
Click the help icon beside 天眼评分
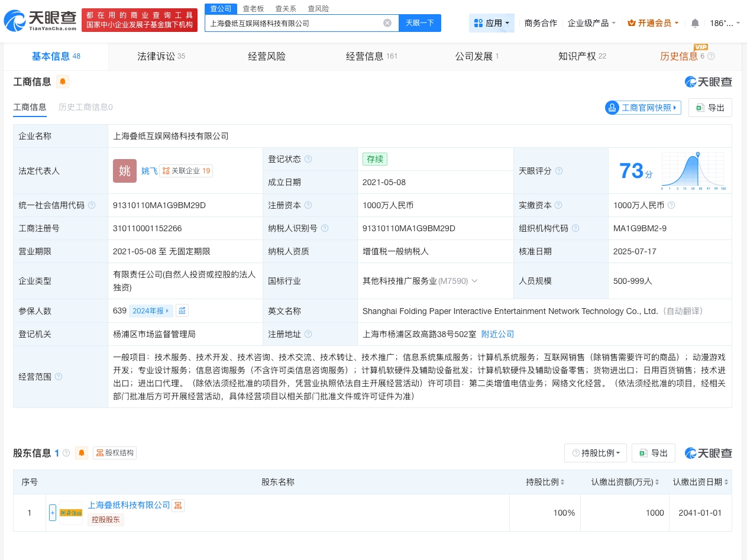559,171
